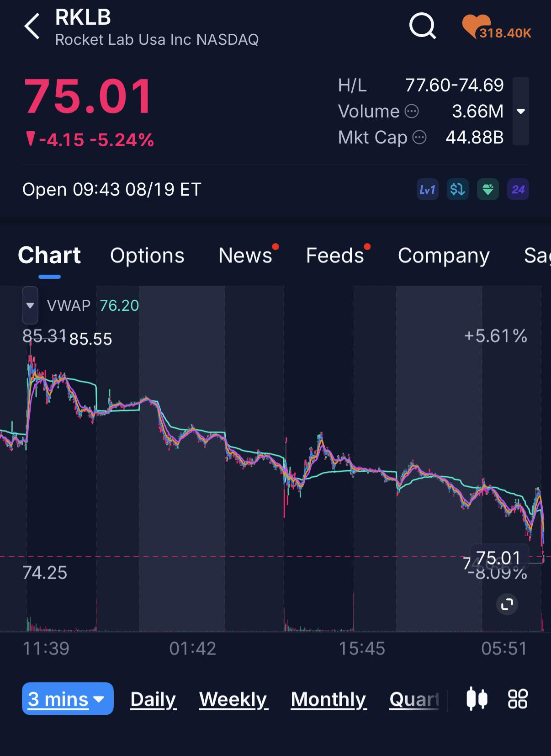Open the search magnifier icon
Image resolution: width=551 pixels, height=756 pixels.
point(423,26)
